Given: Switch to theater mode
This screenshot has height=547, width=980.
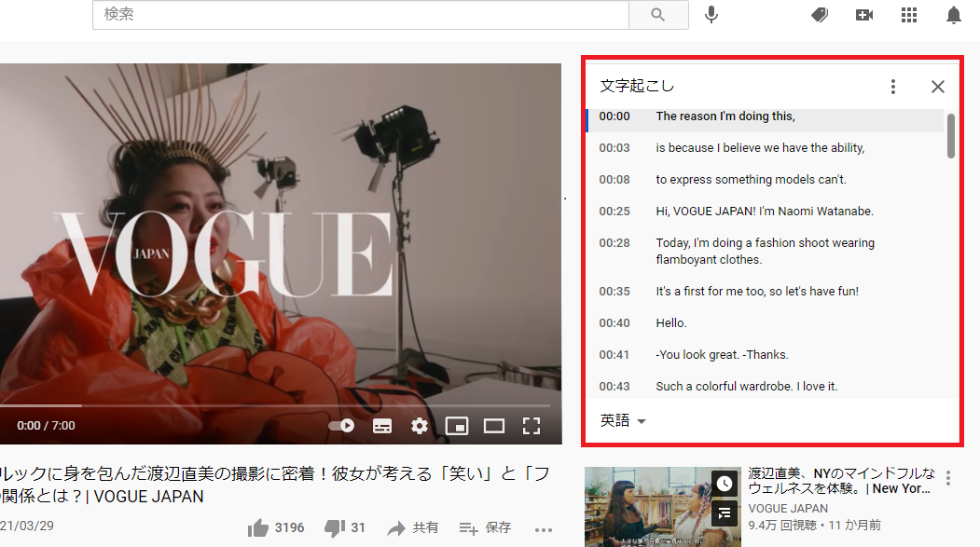Looking at the screenshot, I should click(494, 426).
